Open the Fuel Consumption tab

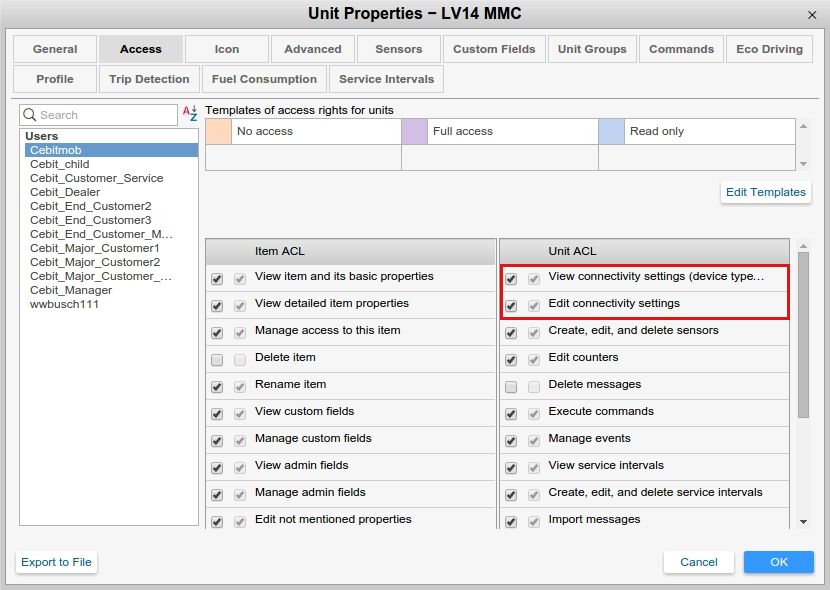(x=265, y=79)
